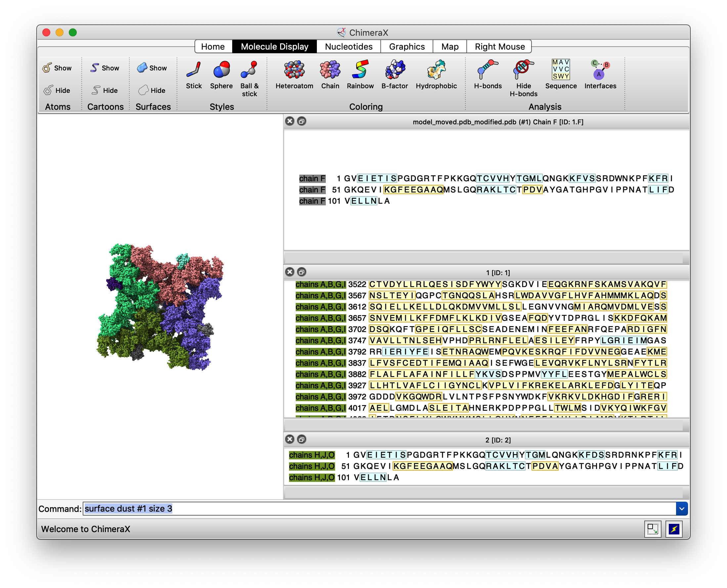Open command history dropdown arrow
727x588 pixels.
(681, 508)
